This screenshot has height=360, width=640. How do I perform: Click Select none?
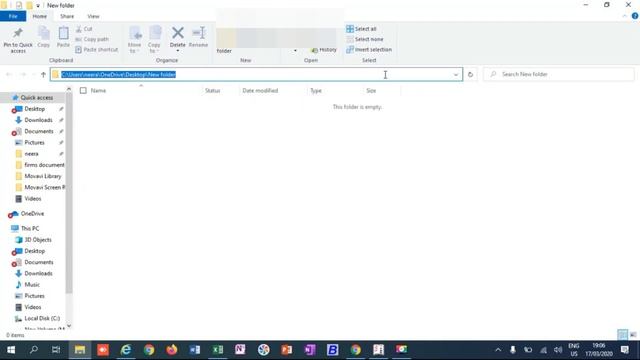[365, 39]
